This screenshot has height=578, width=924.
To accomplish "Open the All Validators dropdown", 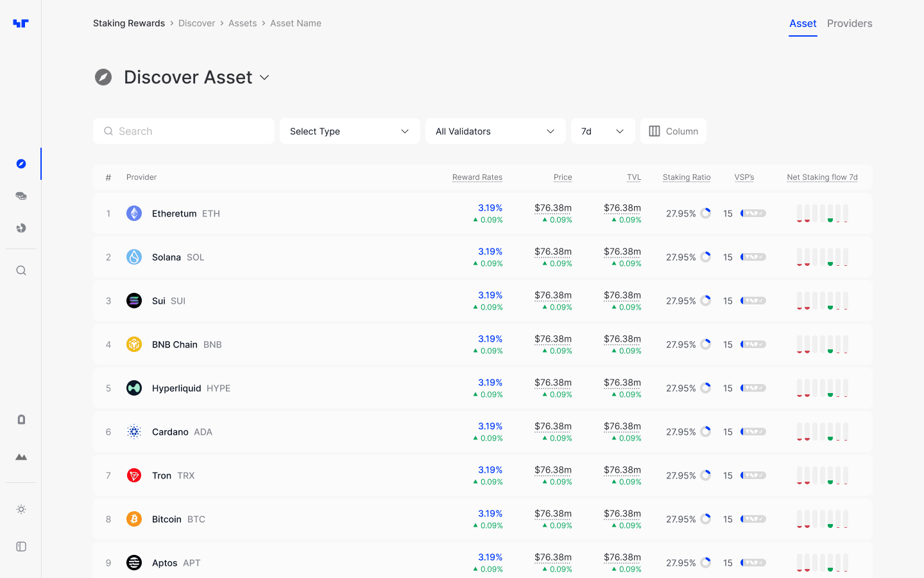I will coord(495,131).
